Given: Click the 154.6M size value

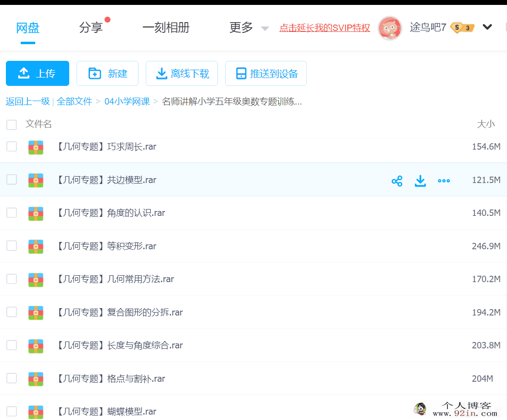Looking at the screenshot, I should 486,147.
